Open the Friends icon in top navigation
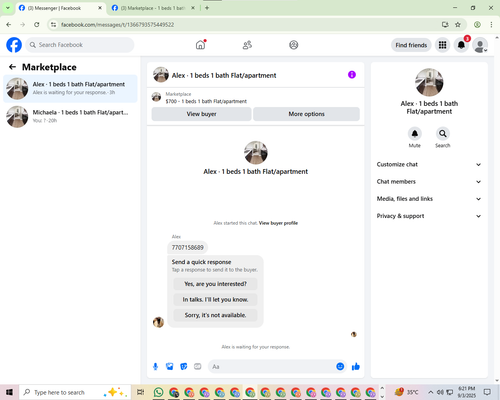This screenshot has width=500, height=400. point(247,45)
